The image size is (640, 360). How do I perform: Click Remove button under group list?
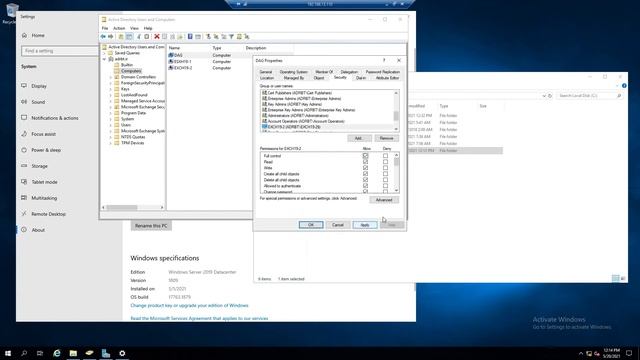pos(386,138)
